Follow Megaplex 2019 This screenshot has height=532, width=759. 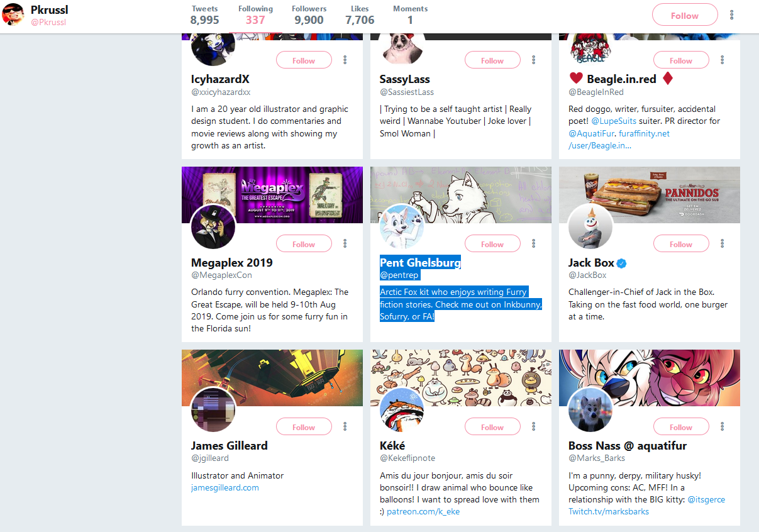(x=304, y=244)
